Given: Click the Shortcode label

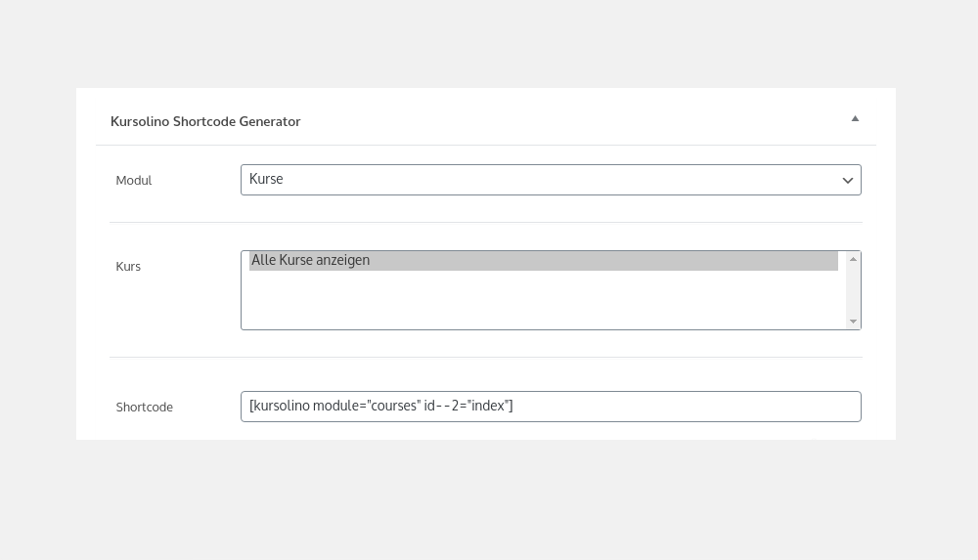Looking at the screenshot, I should click(144, 408).
